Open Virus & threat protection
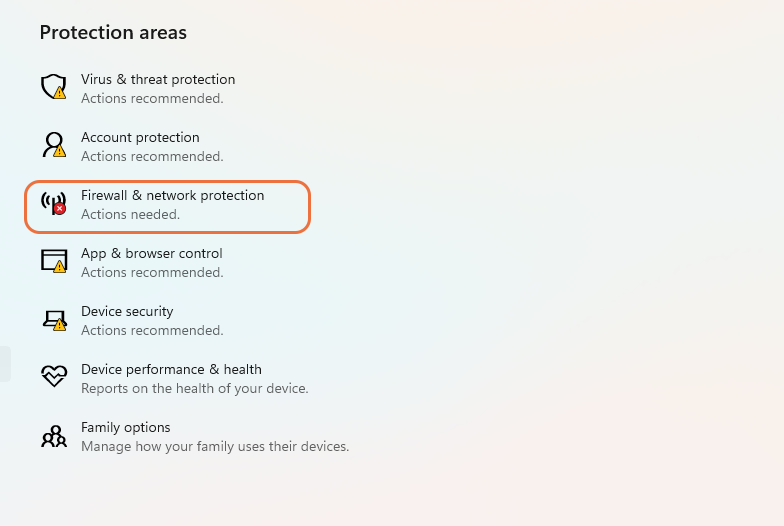 tap(158, 80)
